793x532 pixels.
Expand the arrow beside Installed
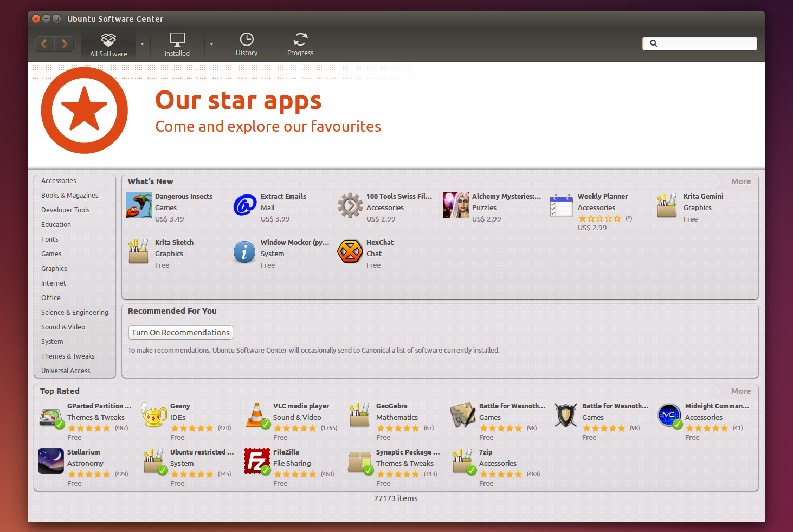point(211,44)
